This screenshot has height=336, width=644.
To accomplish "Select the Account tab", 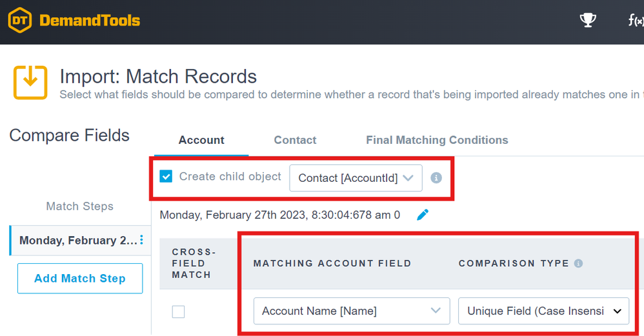I will (201, 140).
